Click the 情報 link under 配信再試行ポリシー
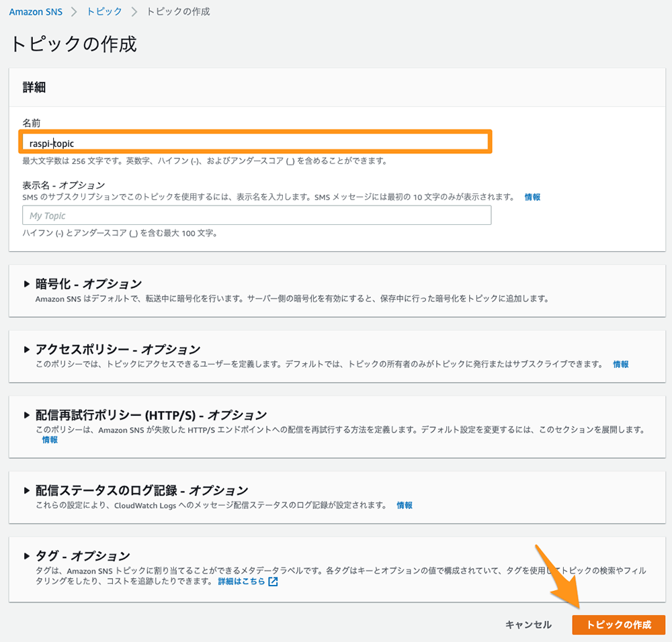Viewport: 672px width, 642px height. tap(48, 440)
